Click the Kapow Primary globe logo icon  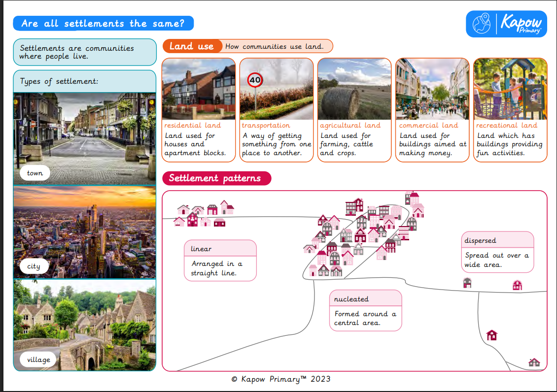click(481, 24)
